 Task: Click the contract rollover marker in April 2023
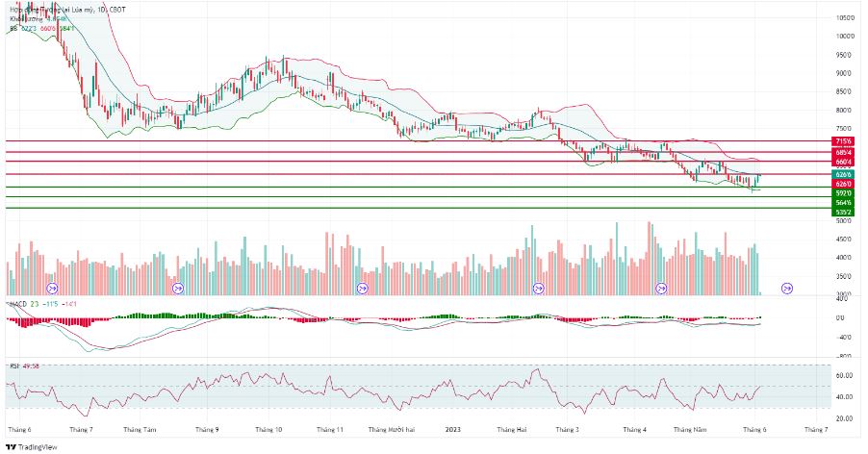point(661,289)
